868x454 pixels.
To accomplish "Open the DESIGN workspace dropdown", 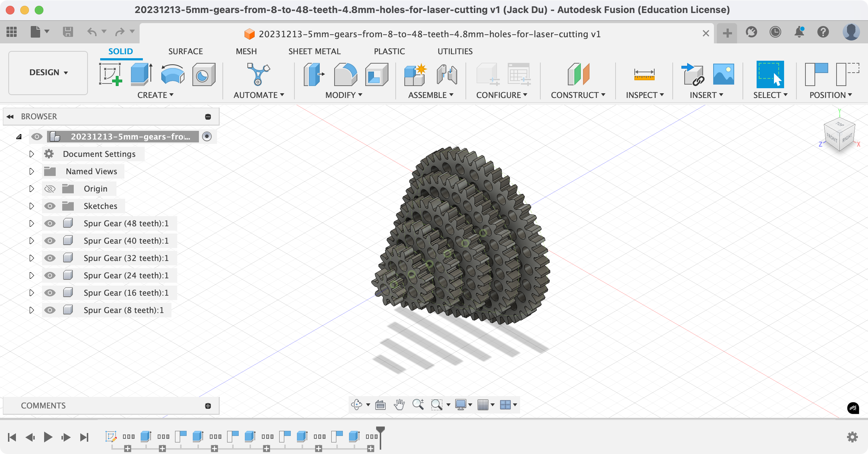I will pyautogui.click(x=48, y=73).
